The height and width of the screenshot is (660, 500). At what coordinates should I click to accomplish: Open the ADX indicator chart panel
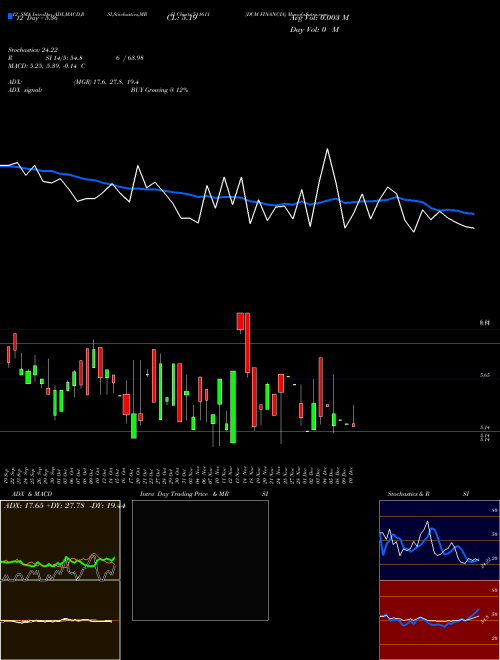pyautogui.click(x=60, y=540)
